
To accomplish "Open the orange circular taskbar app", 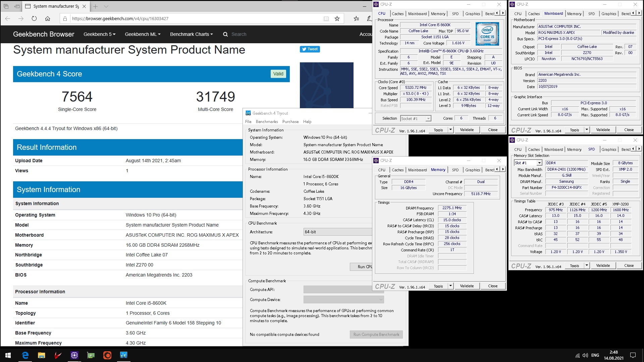I will pos(107,355).
